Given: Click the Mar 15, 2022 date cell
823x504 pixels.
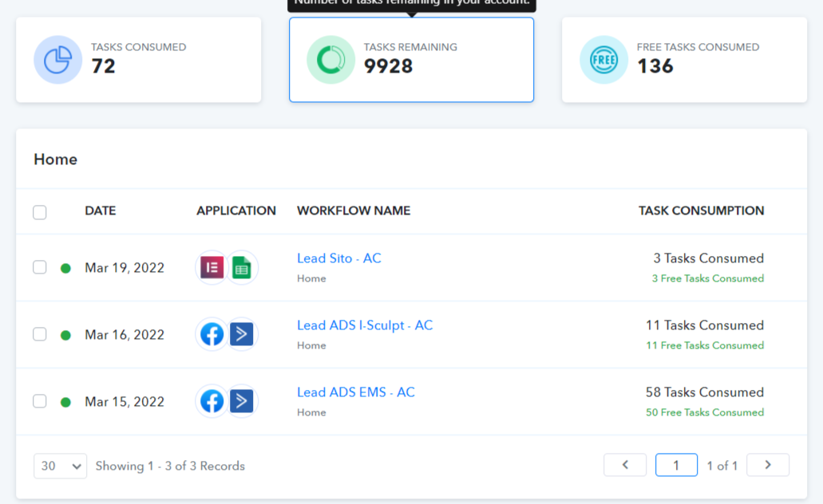Looking at the screenshot, I should (125, 402).
